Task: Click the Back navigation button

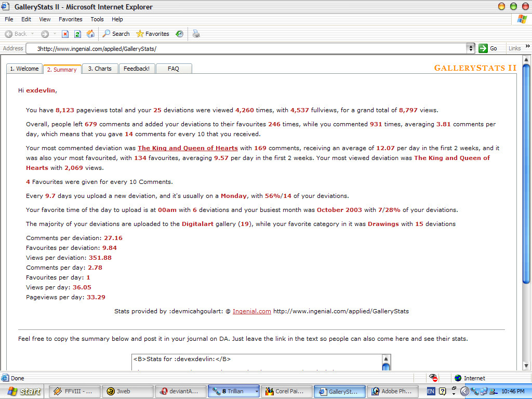Action: pyautogui.click(x=16, y=34)
